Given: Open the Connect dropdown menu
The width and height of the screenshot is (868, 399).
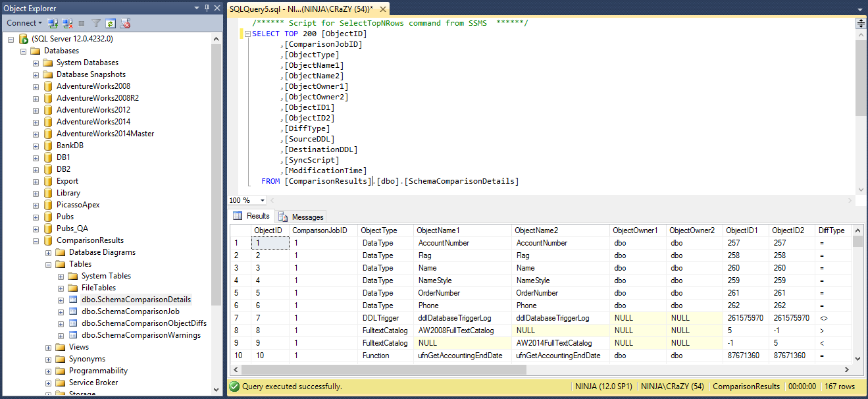Looking at the screenshot, I should point(40,22).
